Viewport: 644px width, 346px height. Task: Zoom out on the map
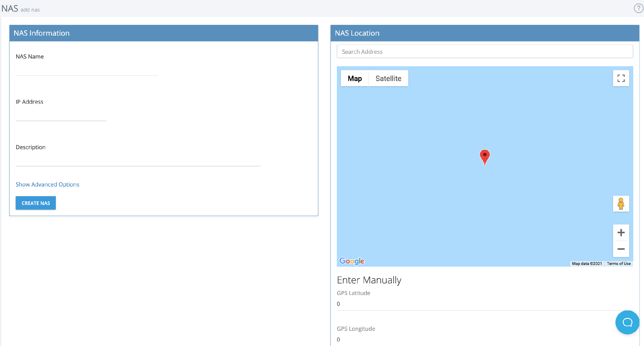[x=621, y=249]
